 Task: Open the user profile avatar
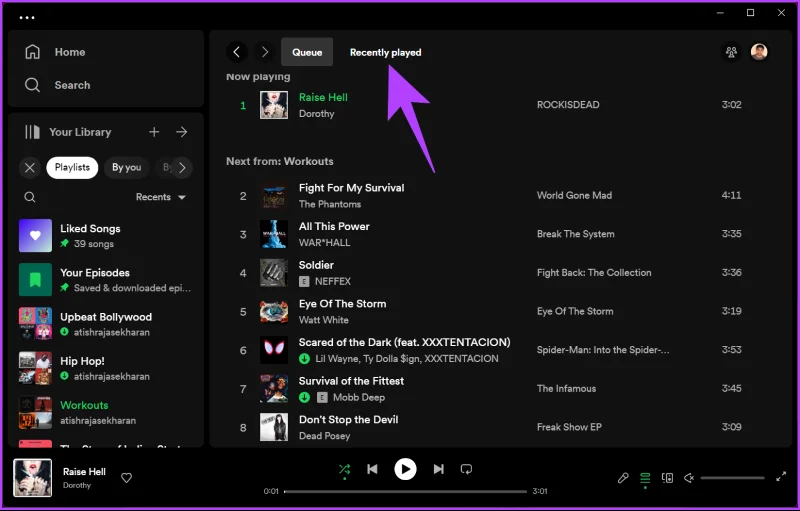click(x=759, y=52)
